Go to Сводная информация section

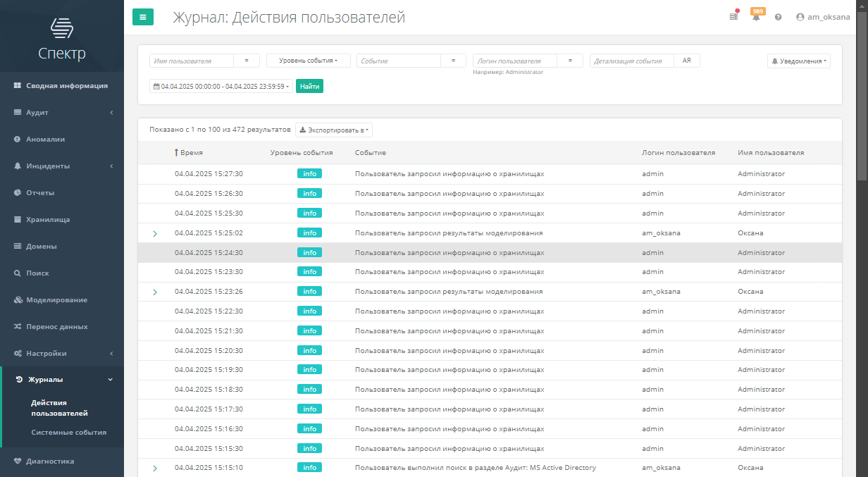point(66,85)
